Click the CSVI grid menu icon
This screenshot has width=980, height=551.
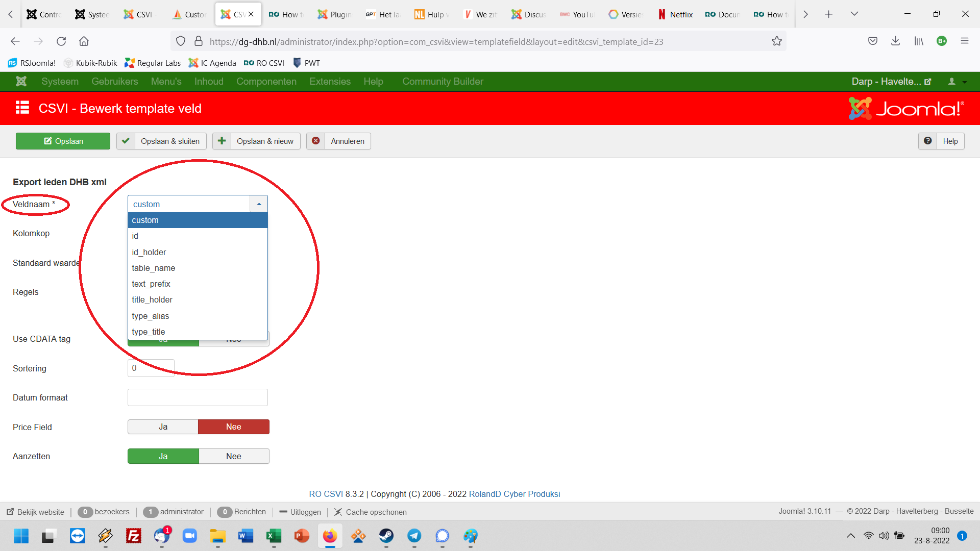(x=22, y=108)
